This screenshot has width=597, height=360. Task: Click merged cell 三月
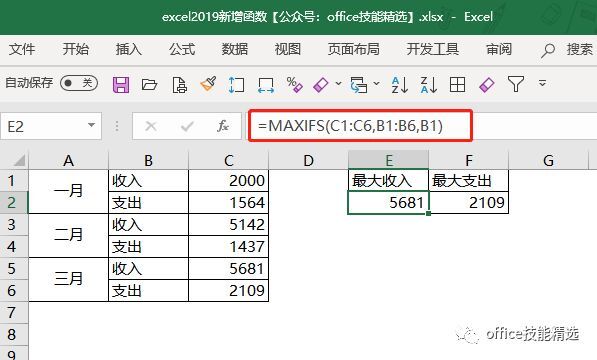[x=69, y=279]
